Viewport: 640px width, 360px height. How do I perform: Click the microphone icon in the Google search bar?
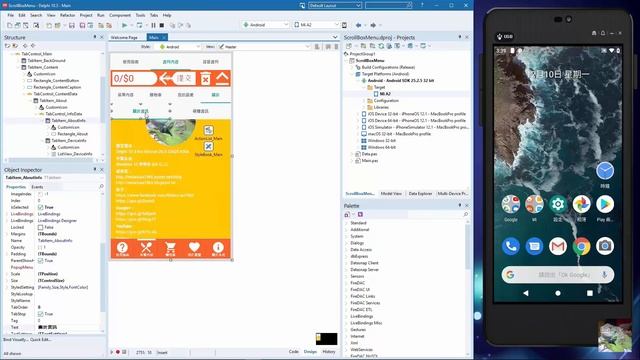(x=604, y=275)
